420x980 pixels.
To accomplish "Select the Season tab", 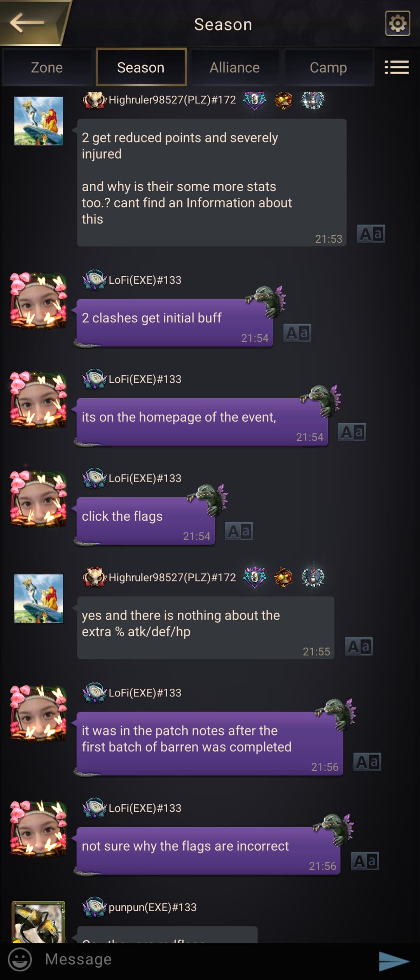I will [x=141, y=67].
